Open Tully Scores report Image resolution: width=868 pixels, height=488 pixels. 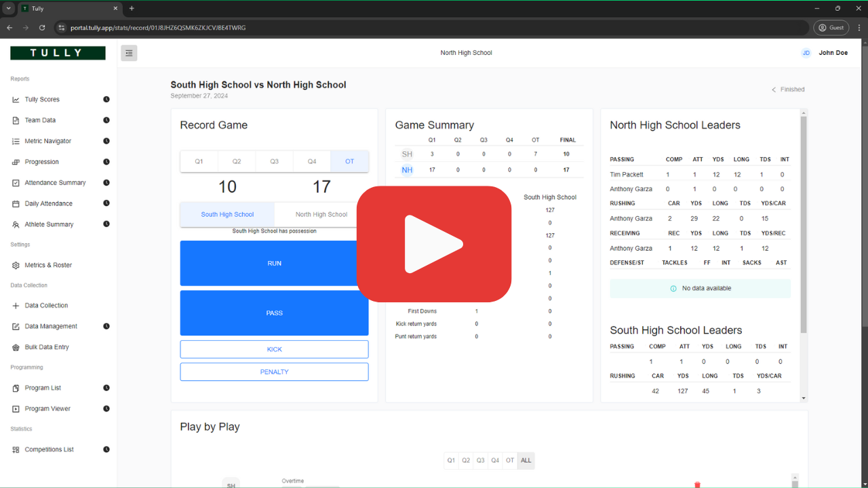(42, 100)
